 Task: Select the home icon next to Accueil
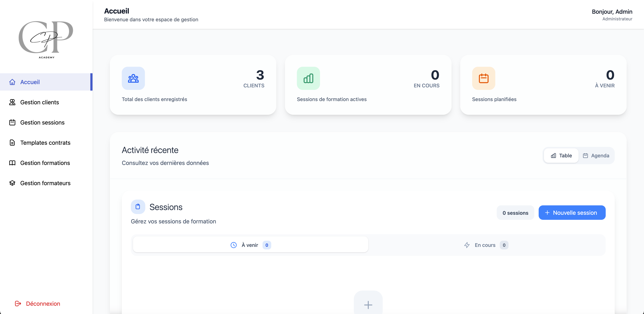pos(12,82)
